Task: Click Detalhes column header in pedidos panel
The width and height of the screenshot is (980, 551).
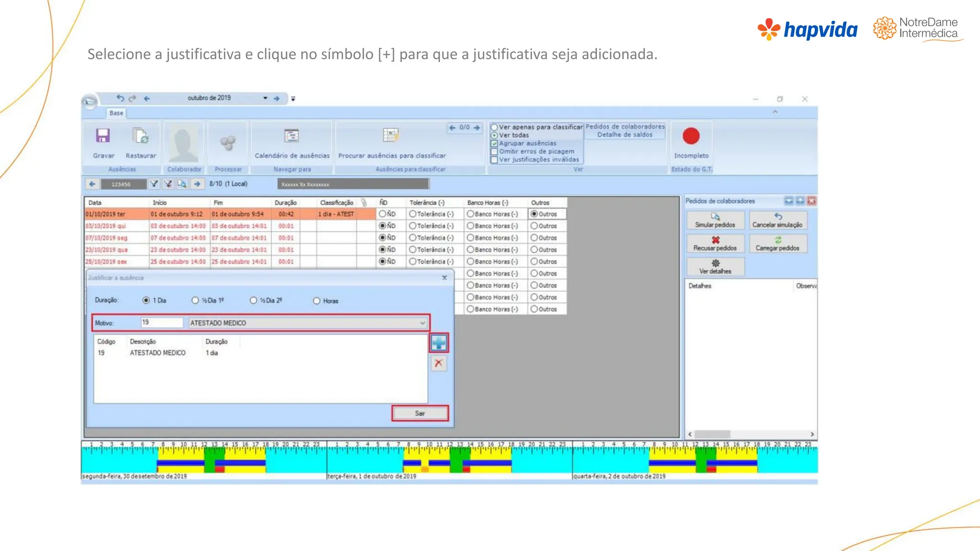Action: [700, 286]
